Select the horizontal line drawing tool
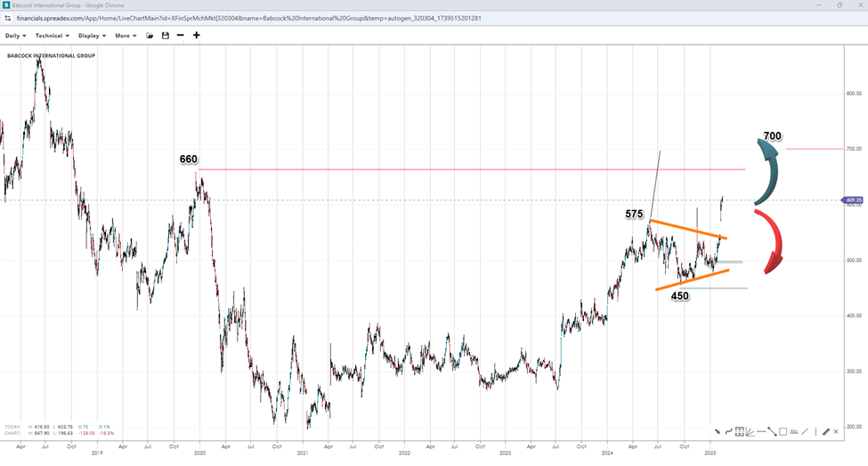 tap(762, 431)
